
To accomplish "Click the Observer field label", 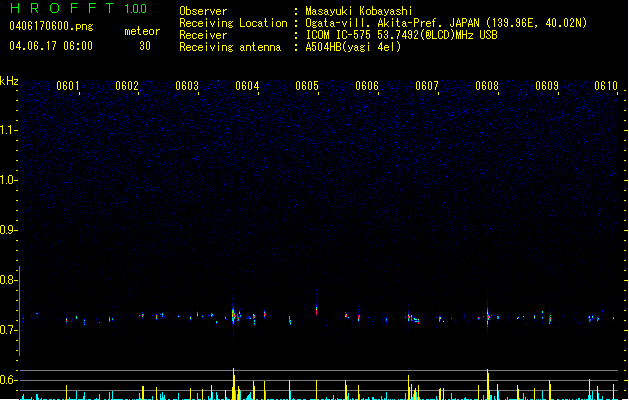I will tap(203, 11).
